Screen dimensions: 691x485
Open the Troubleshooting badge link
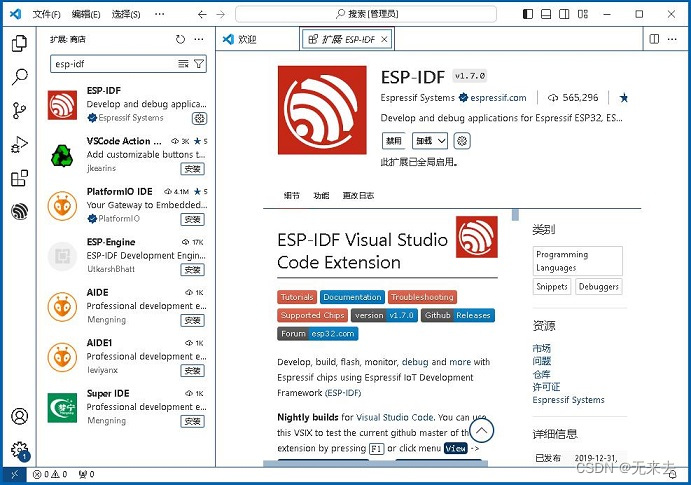point(422,297)
